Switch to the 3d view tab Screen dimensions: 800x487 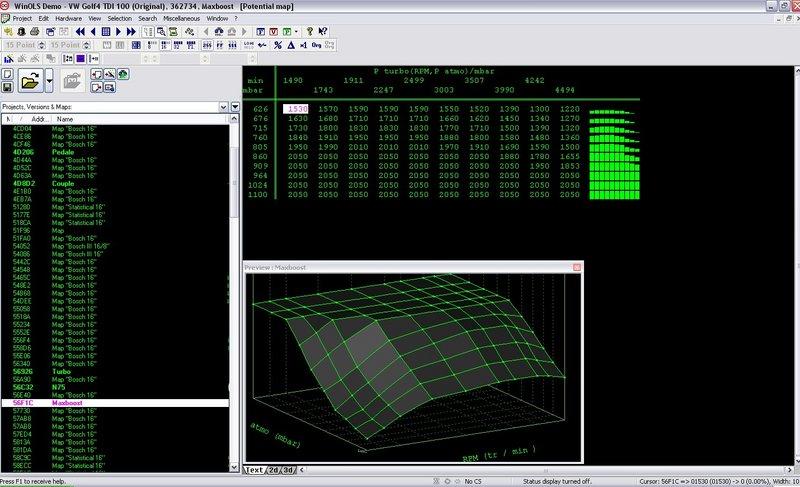pyautogui.click(x=288, y=470)
